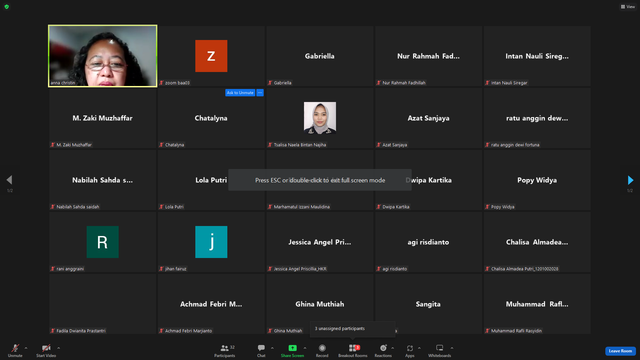Click muted mic icon beside Gabriella label
Viewport: 640px width, 360px height.
270,83
